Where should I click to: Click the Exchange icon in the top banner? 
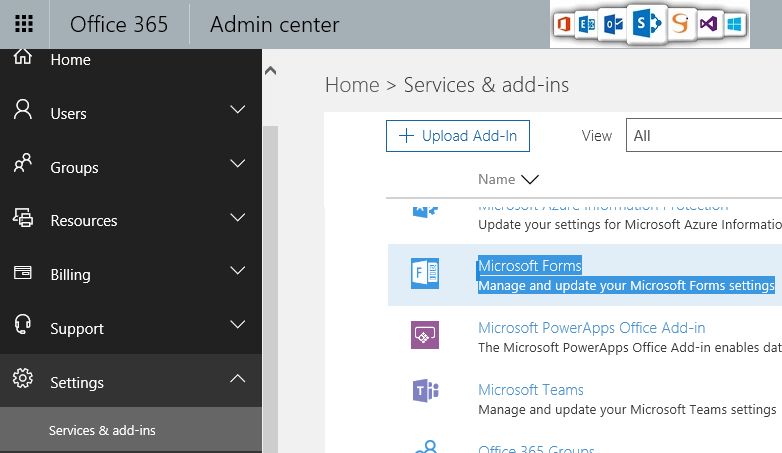[x=586, y=25]
